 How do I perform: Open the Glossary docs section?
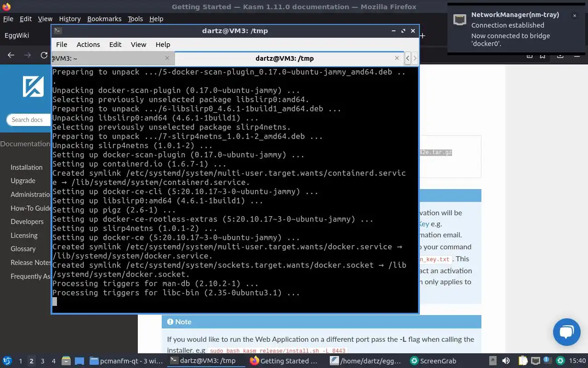pos(23,249)
